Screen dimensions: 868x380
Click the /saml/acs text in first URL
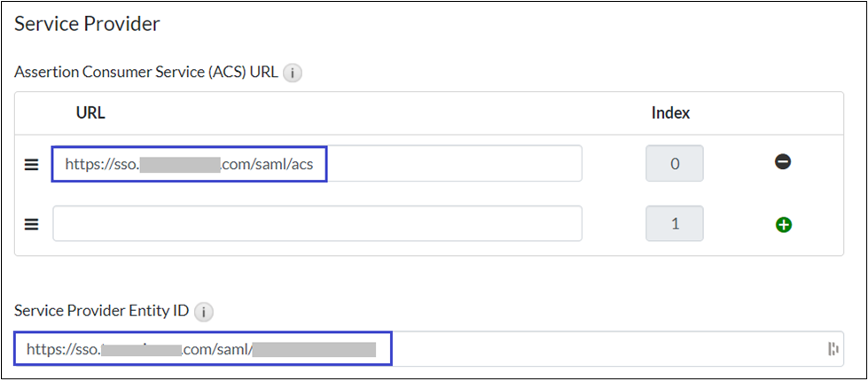(x=289, y=164)
